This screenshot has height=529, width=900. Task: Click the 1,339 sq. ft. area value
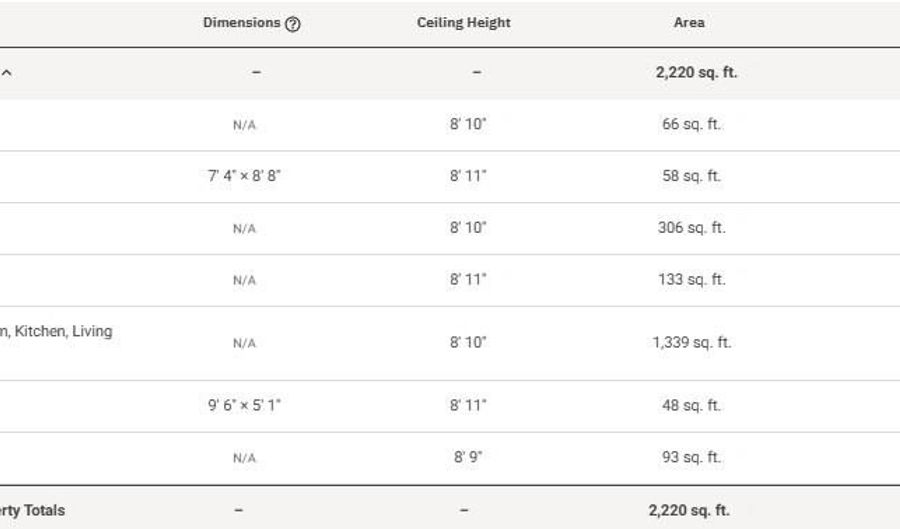click(x=692, y=343)
